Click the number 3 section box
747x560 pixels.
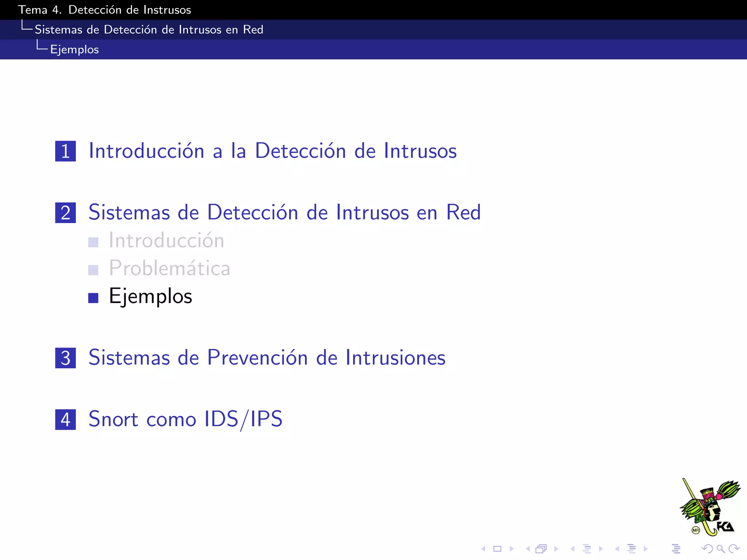(x=66, y=358)
